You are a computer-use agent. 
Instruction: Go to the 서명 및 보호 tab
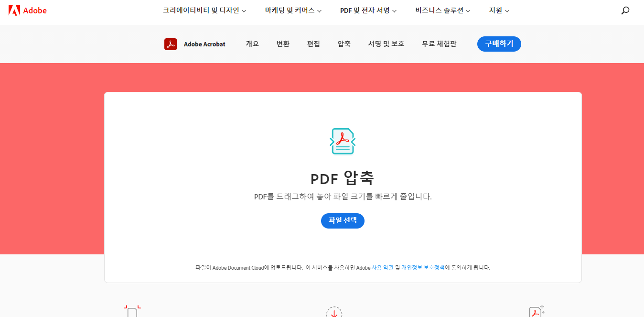pyautogui.click(x=386, y=44)
